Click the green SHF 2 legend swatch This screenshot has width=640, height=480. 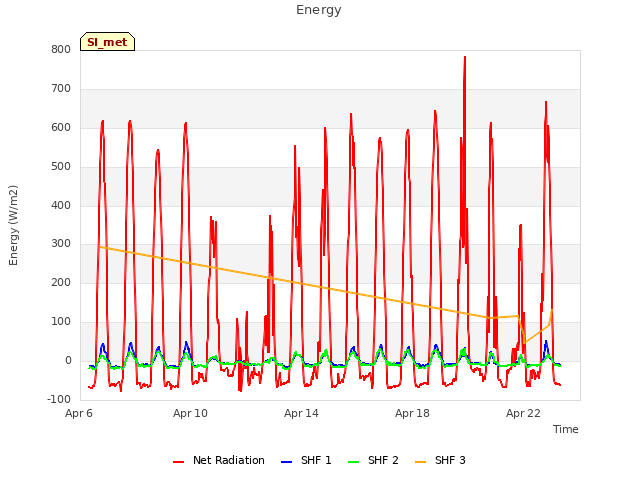click(x=353, y=462)
